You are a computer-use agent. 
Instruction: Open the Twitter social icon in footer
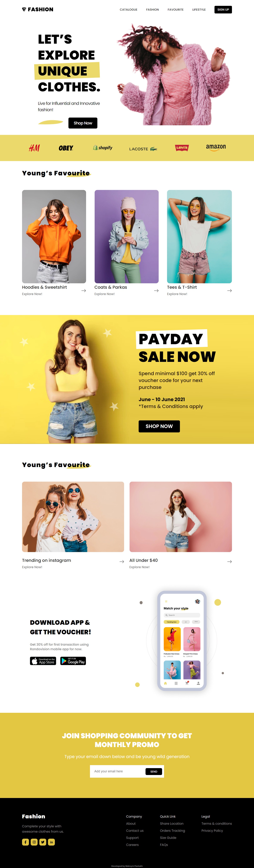(x=43, y=842)
